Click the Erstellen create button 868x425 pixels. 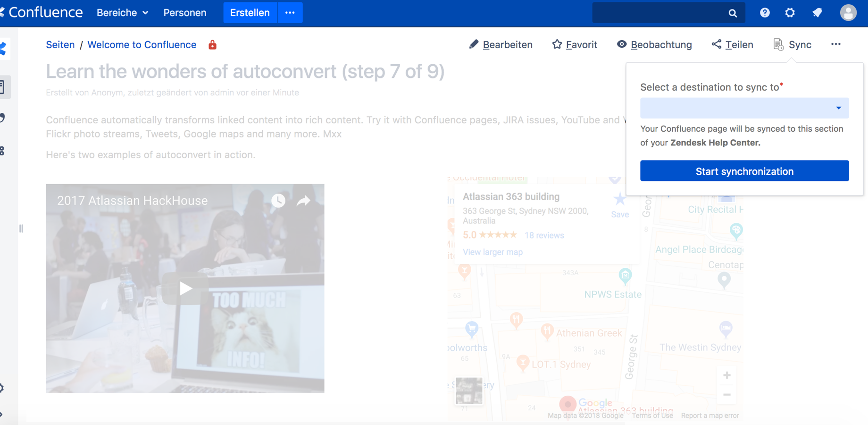pos(250,13)
